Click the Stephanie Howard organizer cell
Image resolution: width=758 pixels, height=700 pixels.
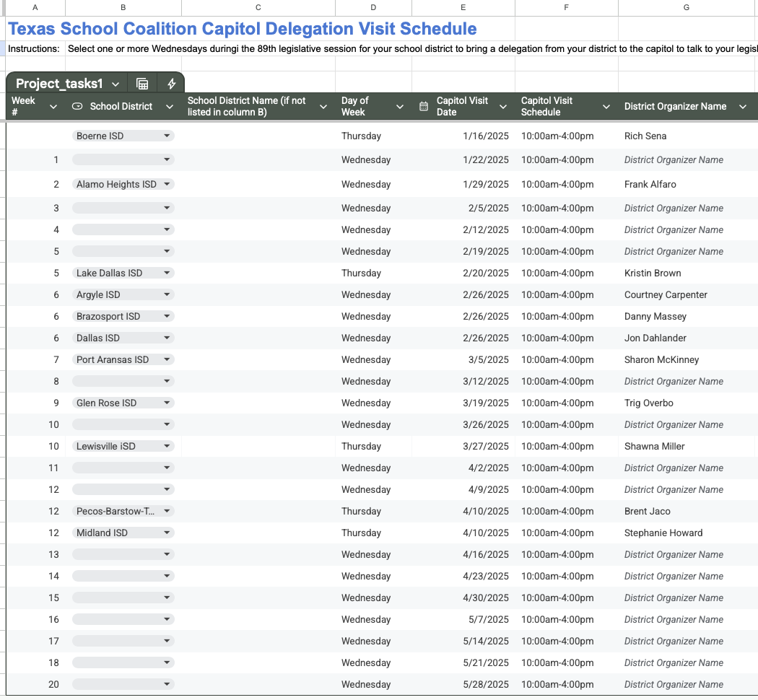(x=688, y=533)
